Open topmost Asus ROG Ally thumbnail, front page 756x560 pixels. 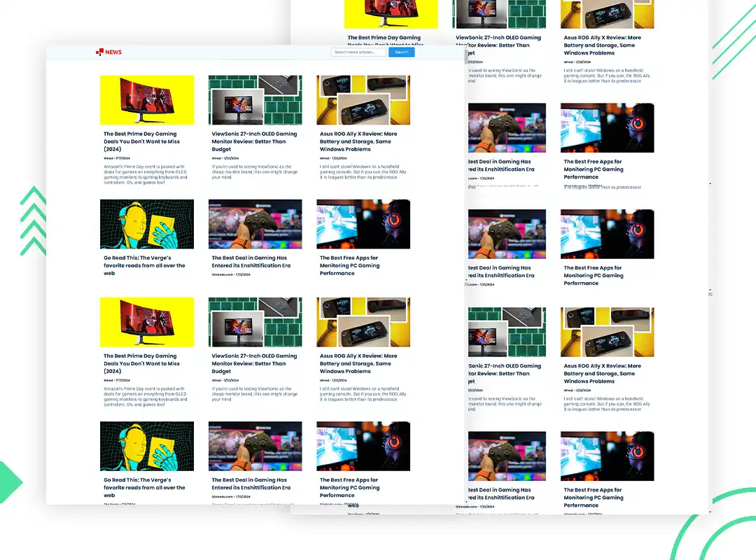coord(363,100)
